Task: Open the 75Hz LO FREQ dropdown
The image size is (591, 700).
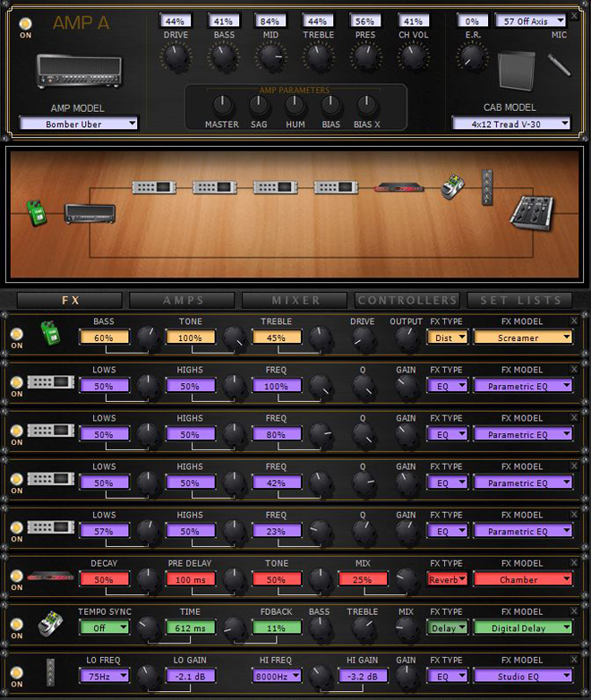Action: (104, 676)
